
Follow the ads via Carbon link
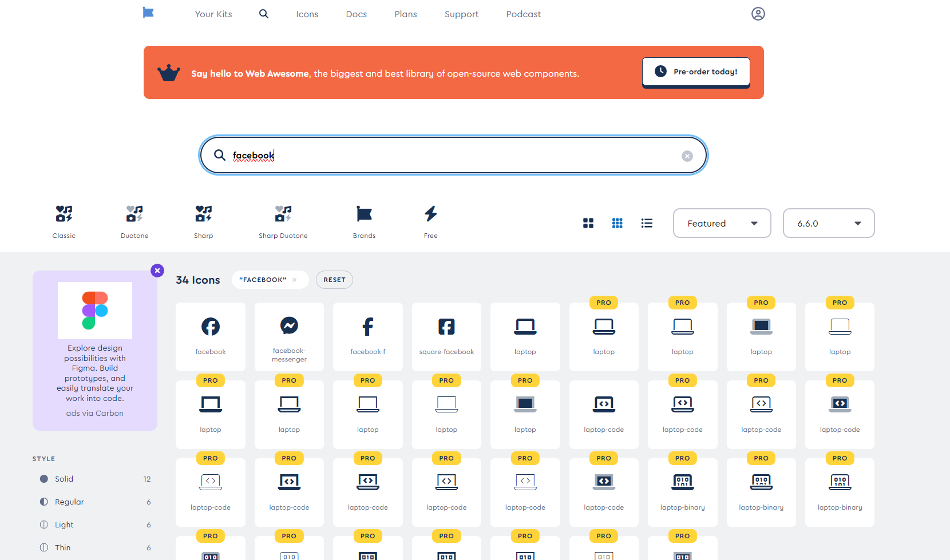pos(95,413)
